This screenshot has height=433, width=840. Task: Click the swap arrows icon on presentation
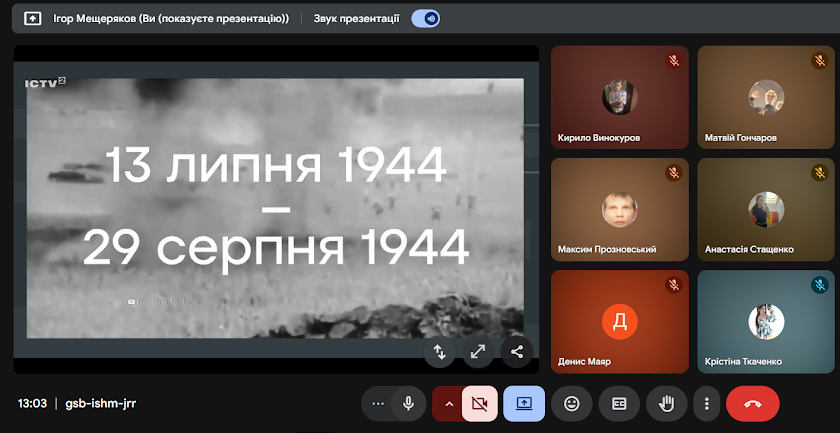[439, 351]
